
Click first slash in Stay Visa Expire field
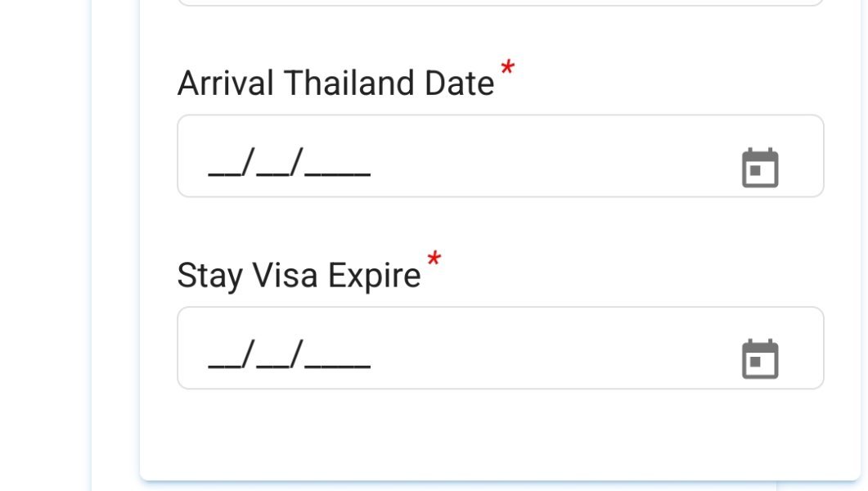[x=248, y=354]
